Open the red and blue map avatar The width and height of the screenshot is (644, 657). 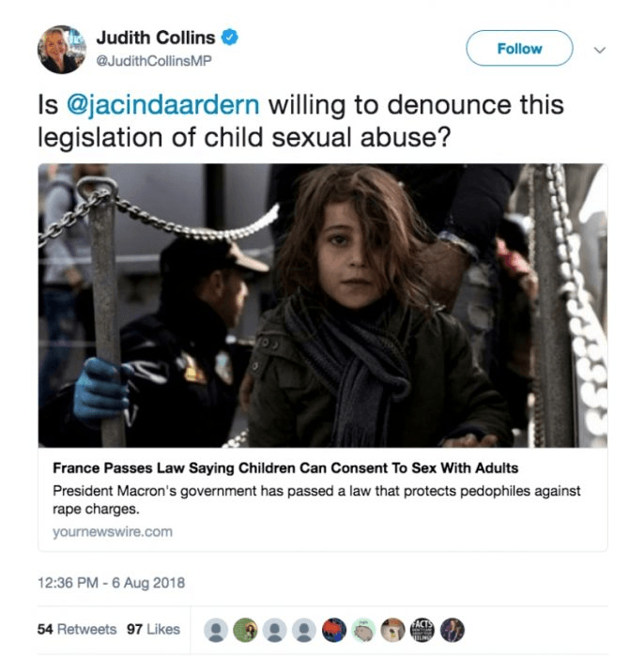tap(334, 630)
